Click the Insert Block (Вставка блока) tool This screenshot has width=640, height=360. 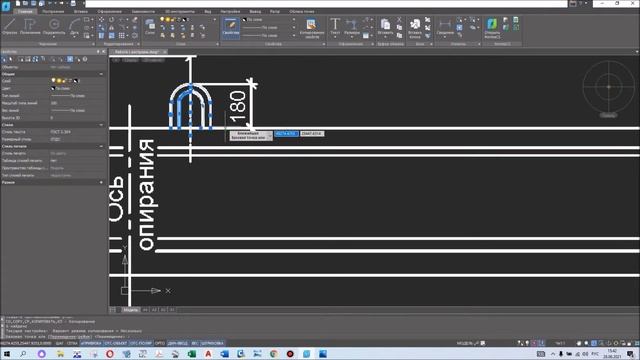pos(415,29)
